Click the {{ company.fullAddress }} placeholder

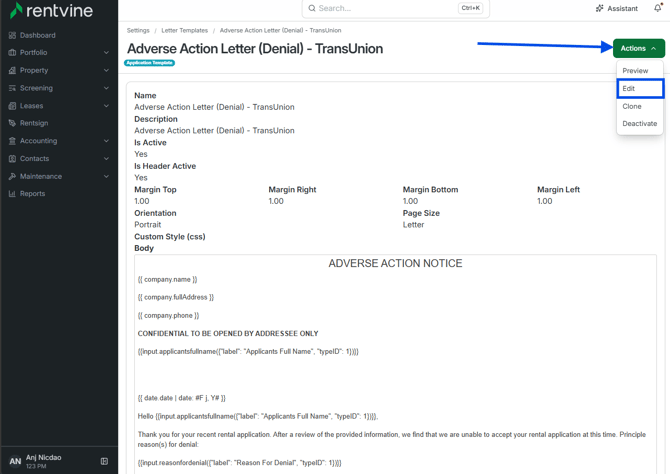pos(176,297)
